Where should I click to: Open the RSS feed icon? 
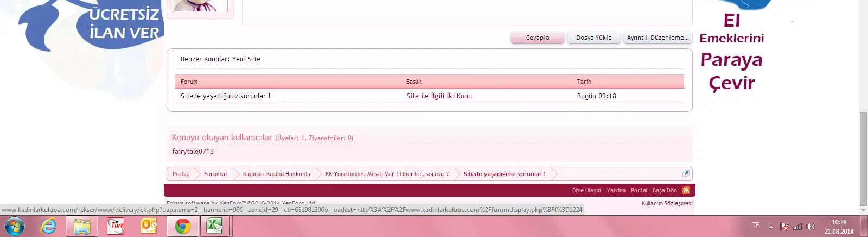click(x=686, y=190)
